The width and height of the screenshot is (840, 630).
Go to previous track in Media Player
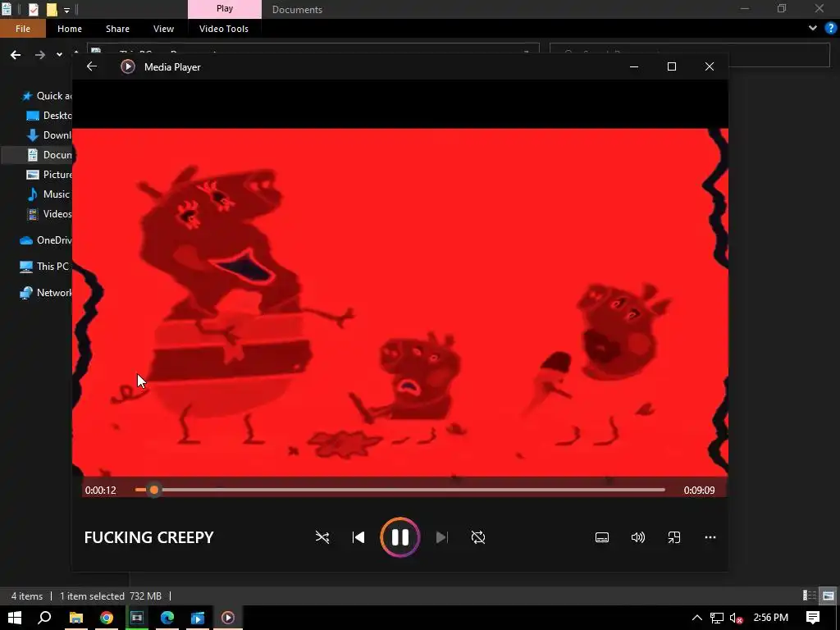358,537
